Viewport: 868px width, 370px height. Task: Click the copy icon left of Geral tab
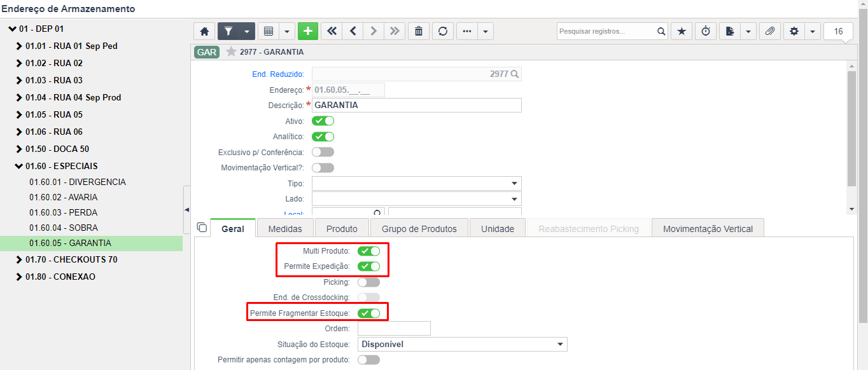click(x=202, y=228)
